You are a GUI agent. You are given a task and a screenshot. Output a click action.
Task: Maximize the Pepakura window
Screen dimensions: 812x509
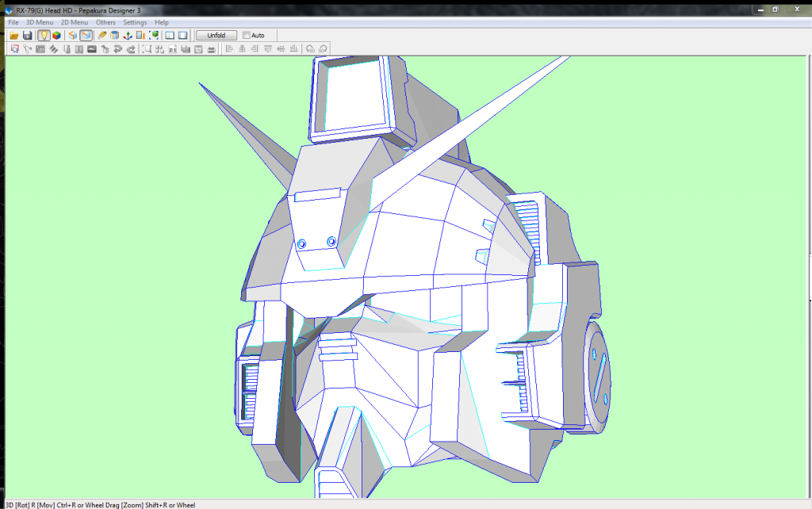[776, 10]
